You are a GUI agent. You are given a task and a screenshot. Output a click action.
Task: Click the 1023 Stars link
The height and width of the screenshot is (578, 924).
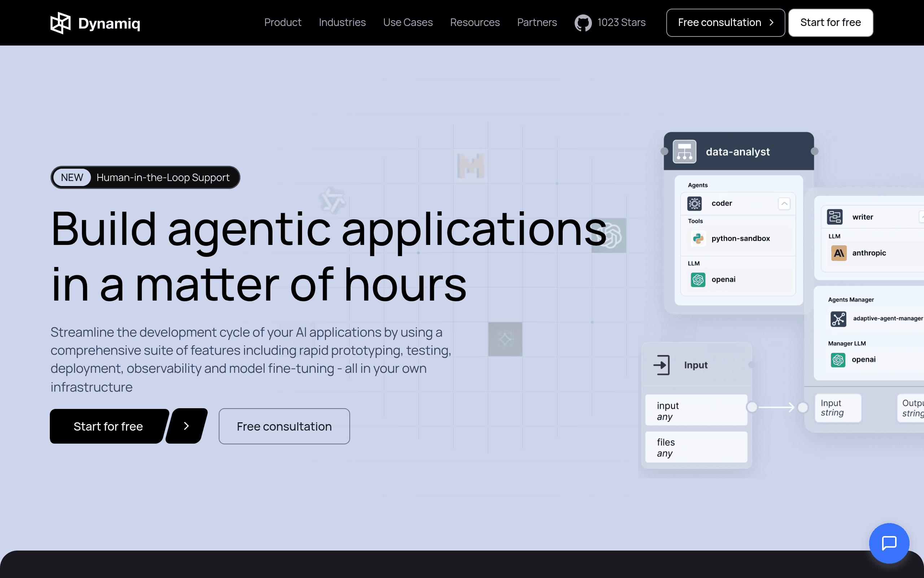621,22
